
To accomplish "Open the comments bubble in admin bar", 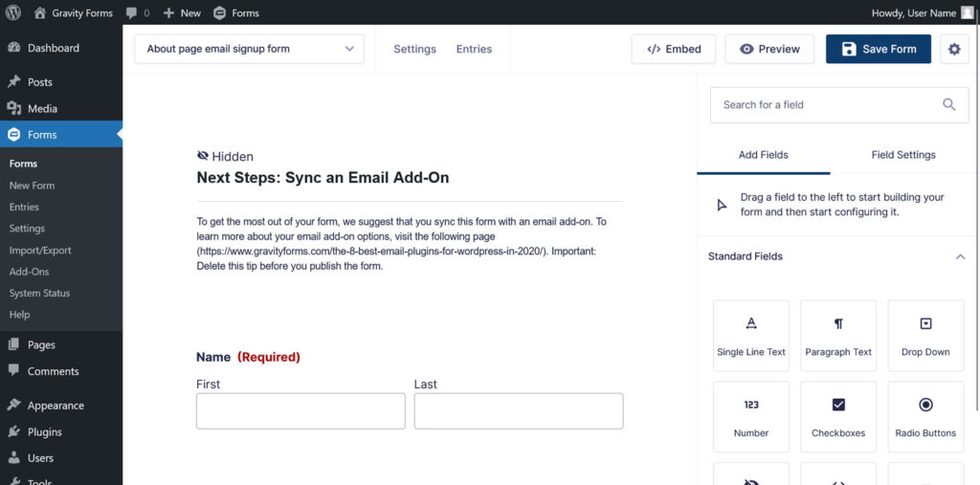I will 137,12.
